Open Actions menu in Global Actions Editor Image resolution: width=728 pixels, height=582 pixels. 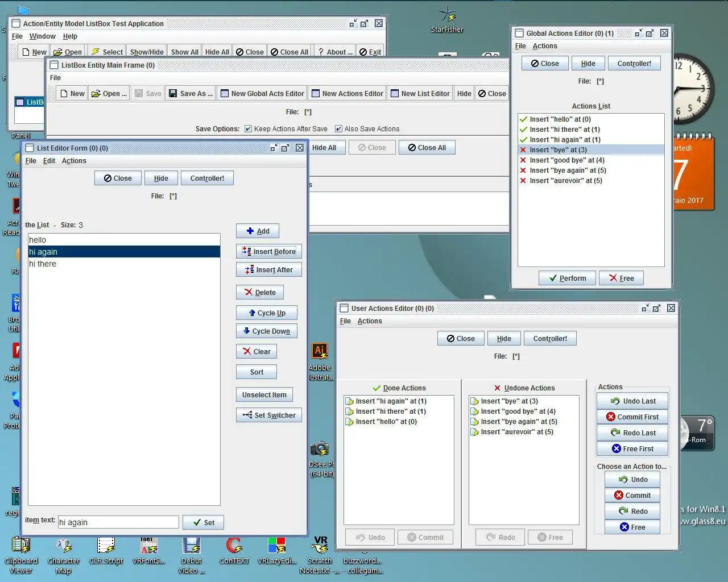(x=544, y=46)
